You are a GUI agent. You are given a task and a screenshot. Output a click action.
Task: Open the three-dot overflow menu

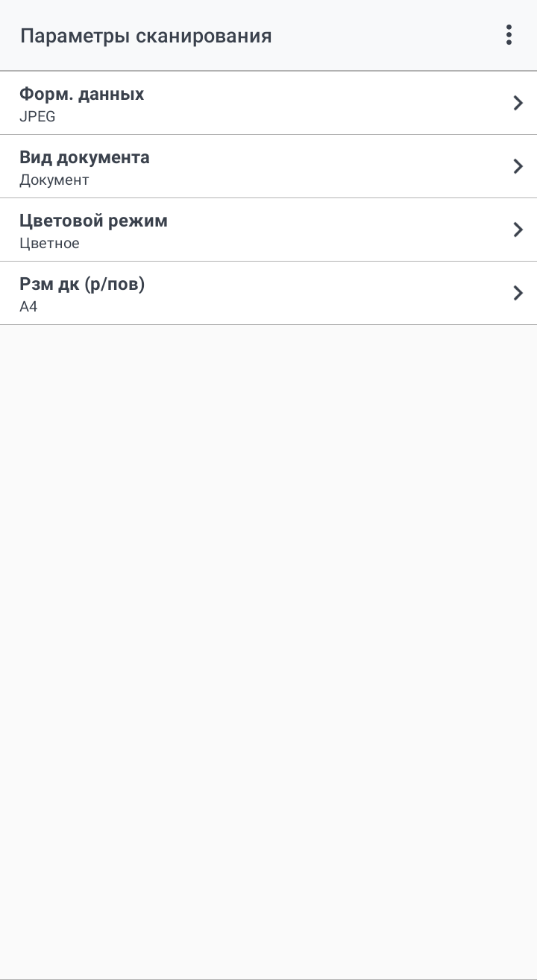[509, 35]
